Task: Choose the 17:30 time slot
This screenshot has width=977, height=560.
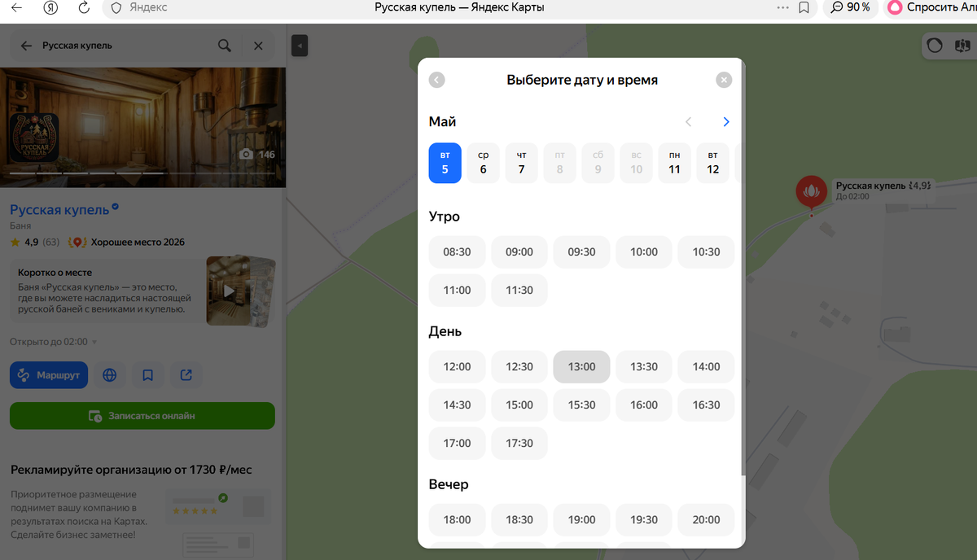Action: pos(519,443)
